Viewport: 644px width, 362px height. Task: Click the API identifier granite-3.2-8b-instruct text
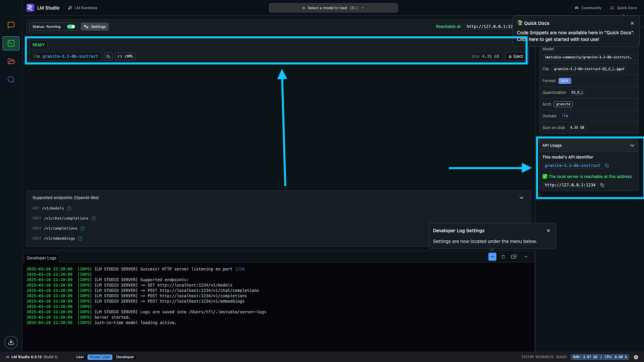[x=572, y=165]
